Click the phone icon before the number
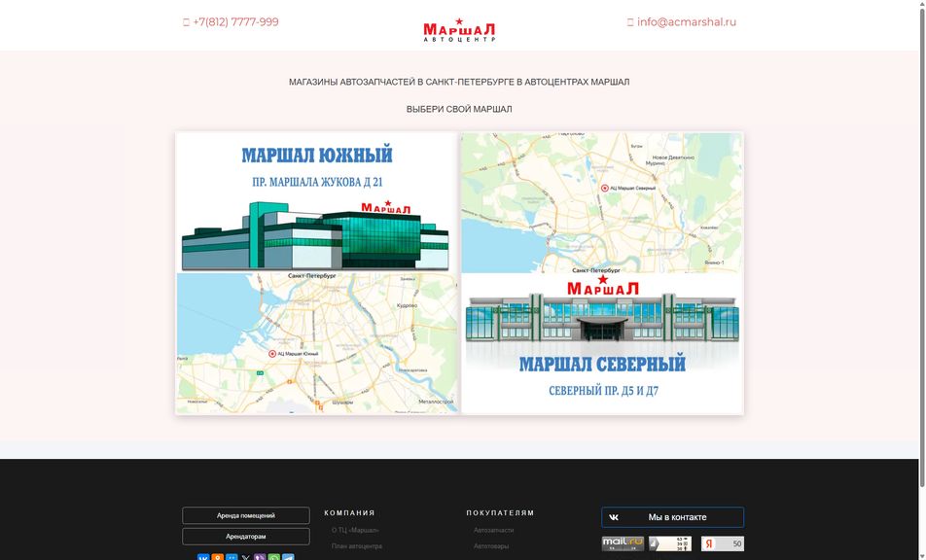The width and height of the screenshot is (926, 560). coord(186,22)
